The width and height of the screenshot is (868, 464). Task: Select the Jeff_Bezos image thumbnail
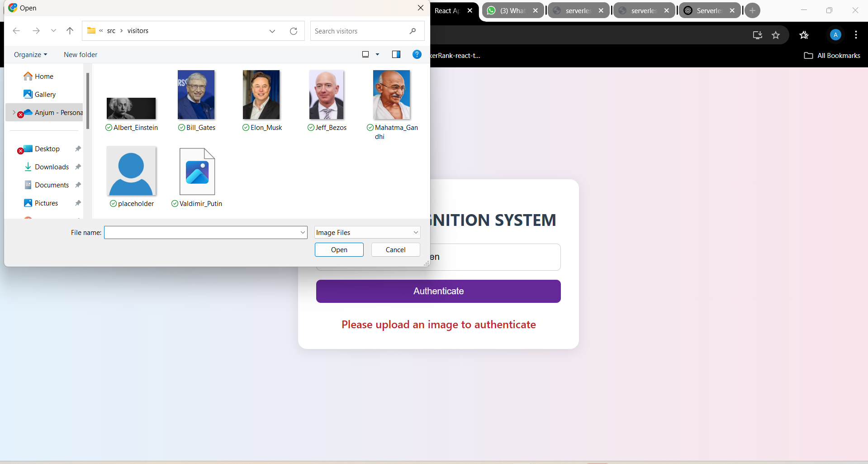pos(327,95)
